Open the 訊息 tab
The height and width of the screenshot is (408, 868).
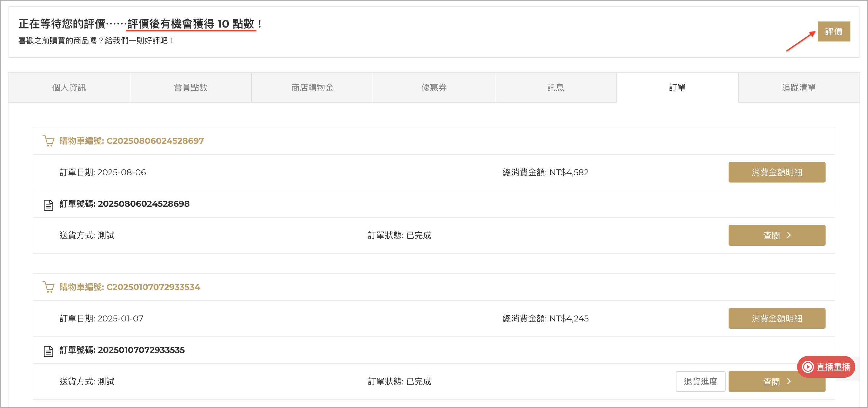556,87
